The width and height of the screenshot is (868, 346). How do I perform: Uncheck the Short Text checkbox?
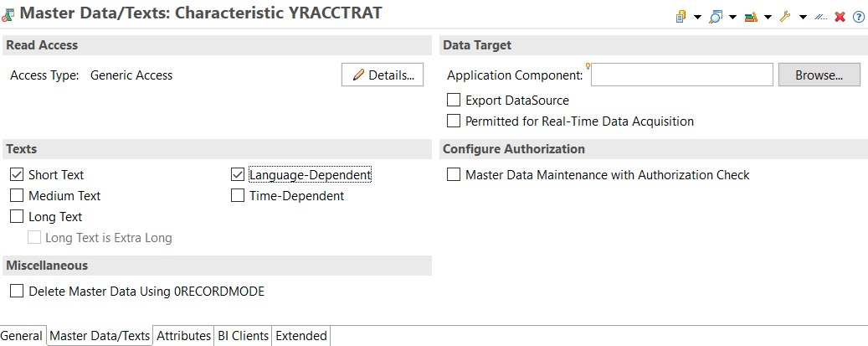coord(17,175)
